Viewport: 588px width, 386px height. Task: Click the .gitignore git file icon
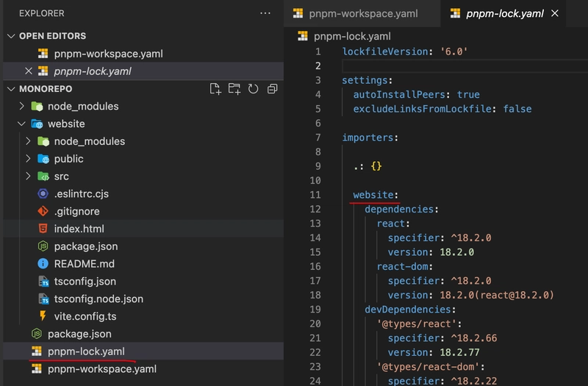pyautogui.click(x=43, y=211)
